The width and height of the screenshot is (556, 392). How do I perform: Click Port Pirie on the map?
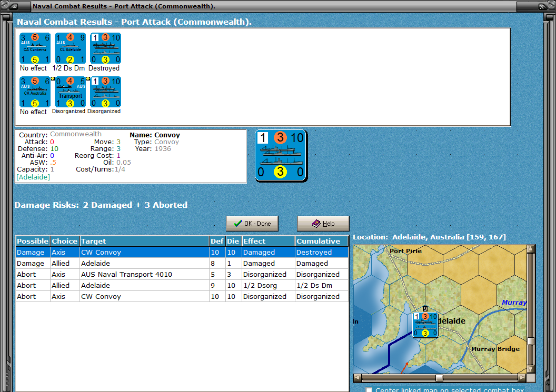(x=405, y=251)
